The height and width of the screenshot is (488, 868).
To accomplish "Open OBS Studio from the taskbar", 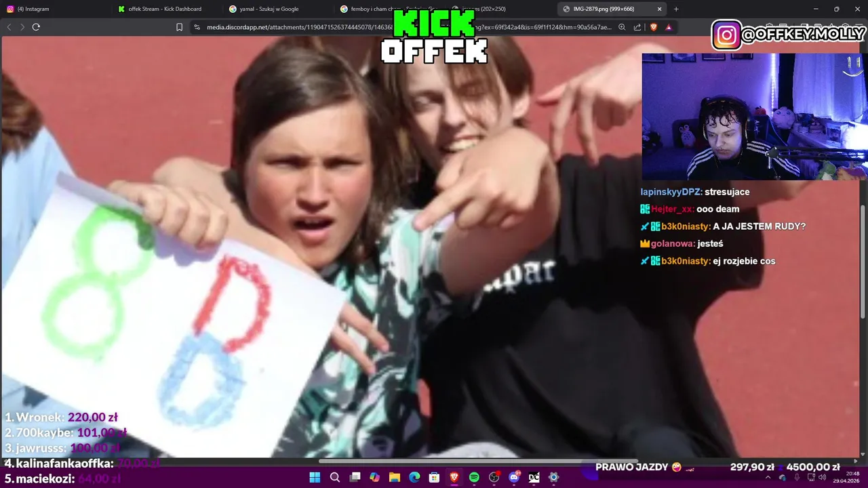I will pos(494,477).
